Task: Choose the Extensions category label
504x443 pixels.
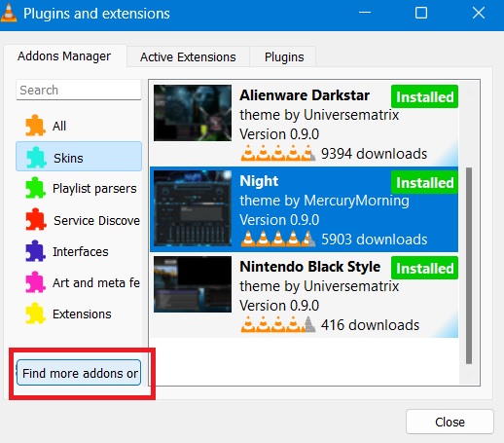Action: point(82,314)
